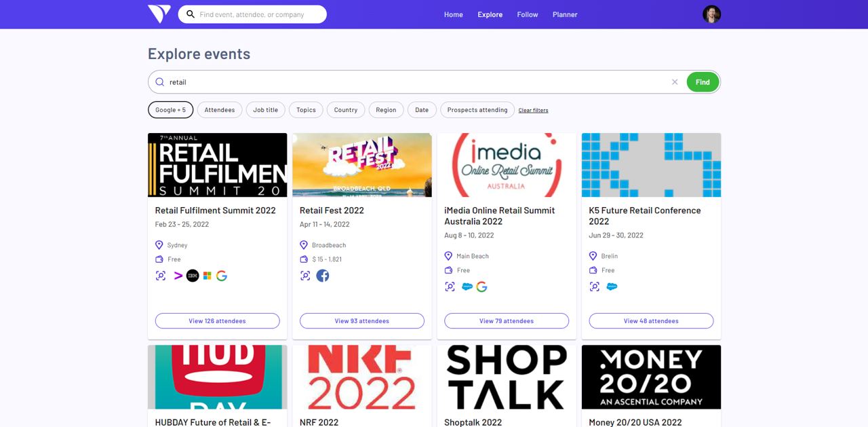Click the green Find button

pos(703,82)
